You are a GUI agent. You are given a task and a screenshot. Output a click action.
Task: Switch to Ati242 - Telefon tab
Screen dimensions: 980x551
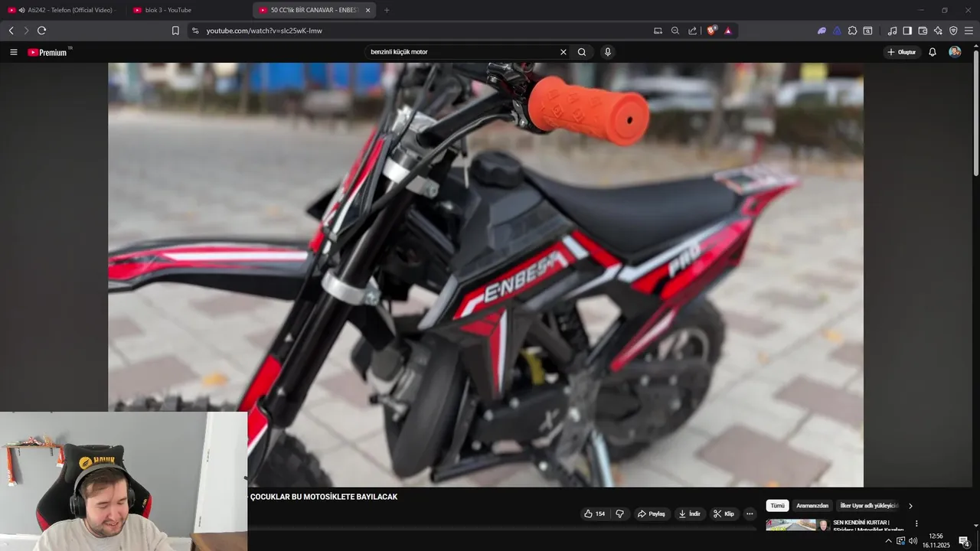point(63,10)
